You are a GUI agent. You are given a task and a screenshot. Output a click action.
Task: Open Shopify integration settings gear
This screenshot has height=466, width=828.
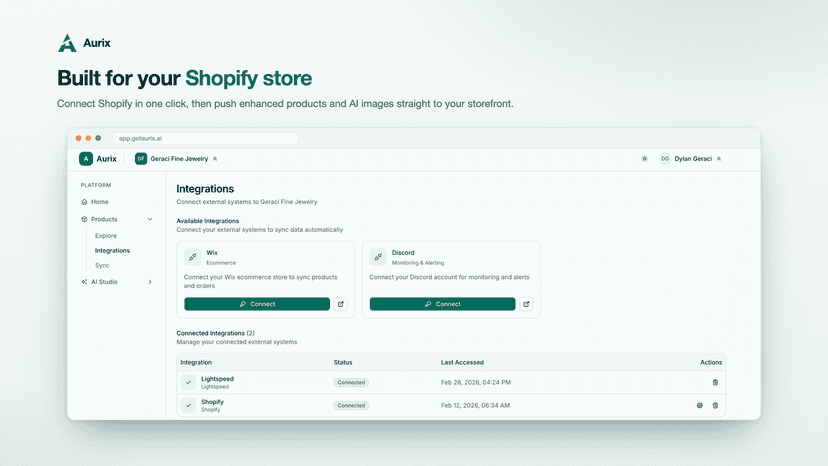pyautogui.click(x=700, y=405)
